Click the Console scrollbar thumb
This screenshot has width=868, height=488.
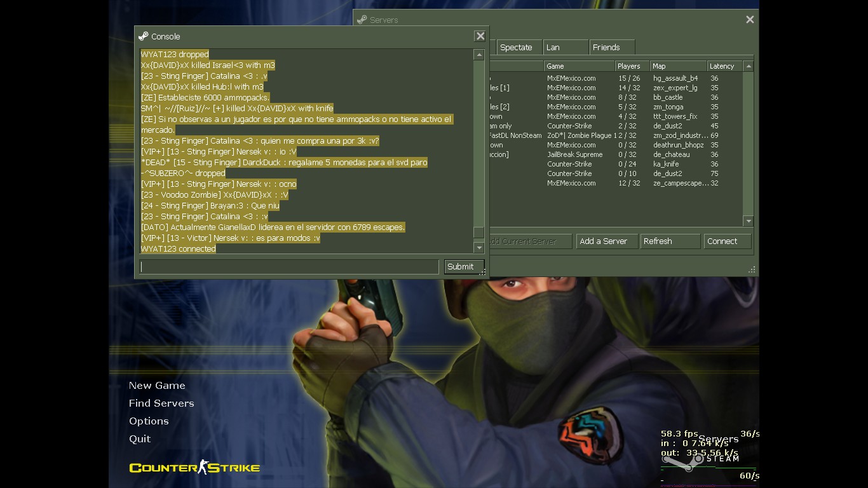479,233
